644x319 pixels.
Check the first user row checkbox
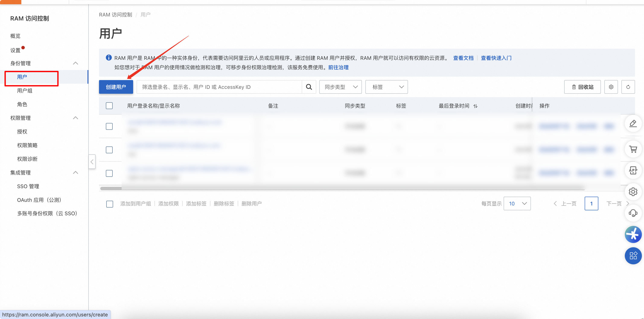(109, 126)
